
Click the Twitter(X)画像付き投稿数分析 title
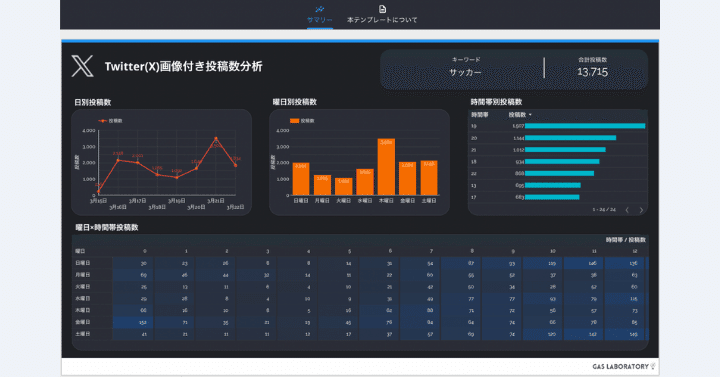point(184,67)
